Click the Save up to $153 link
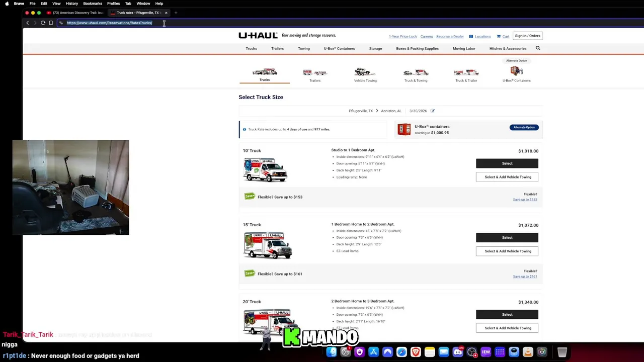 (x=525, y=200)
